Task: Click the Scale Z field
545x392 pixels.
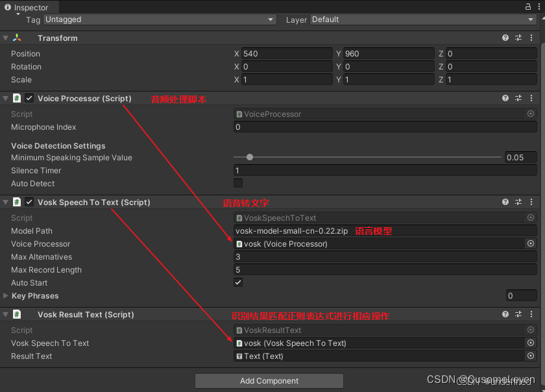Action: (x=492, y=80)
